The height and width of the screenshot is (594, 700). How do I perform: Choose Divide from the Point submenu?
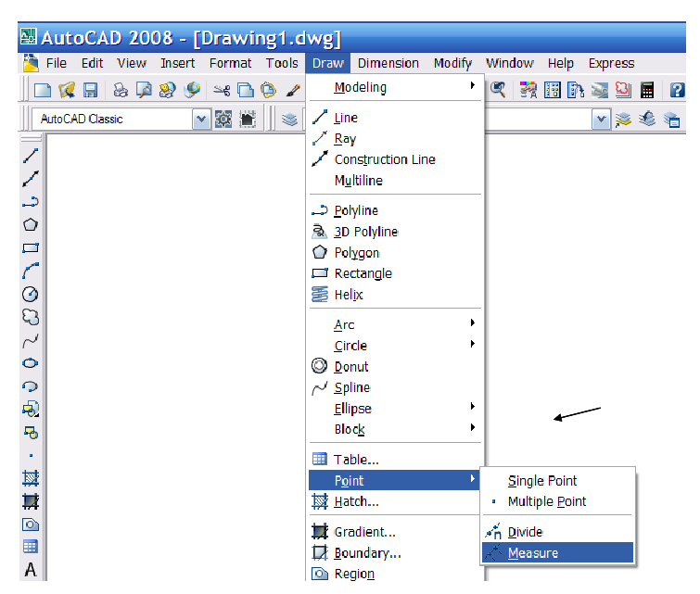click(x=557, y=532)
